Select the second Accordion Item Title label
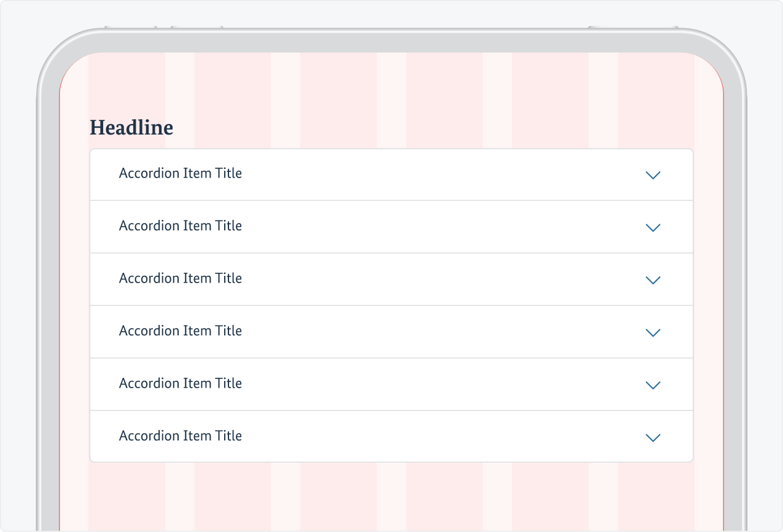The height and width of the screenshot is (532, 783). [x=181, y=226]
